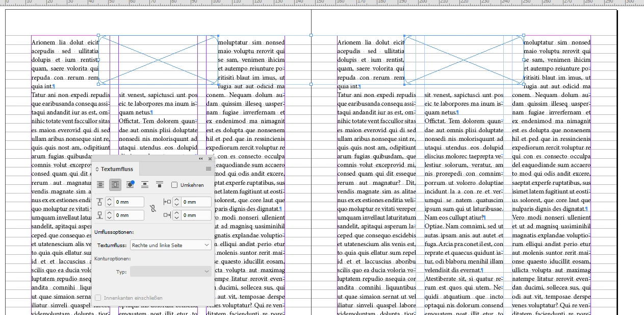The width and height of the screenshot is (644, 315).
Task: Click the 'Umflussoptionen:' label
Action: [115, 232]
